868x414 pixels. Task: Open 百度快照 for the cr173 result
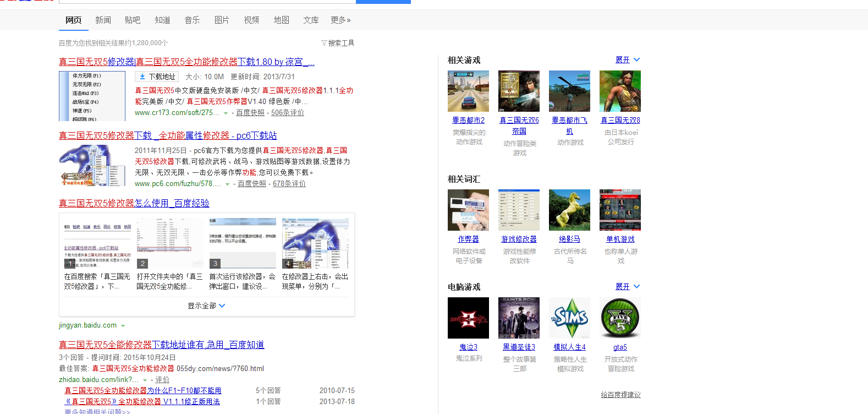250,112
